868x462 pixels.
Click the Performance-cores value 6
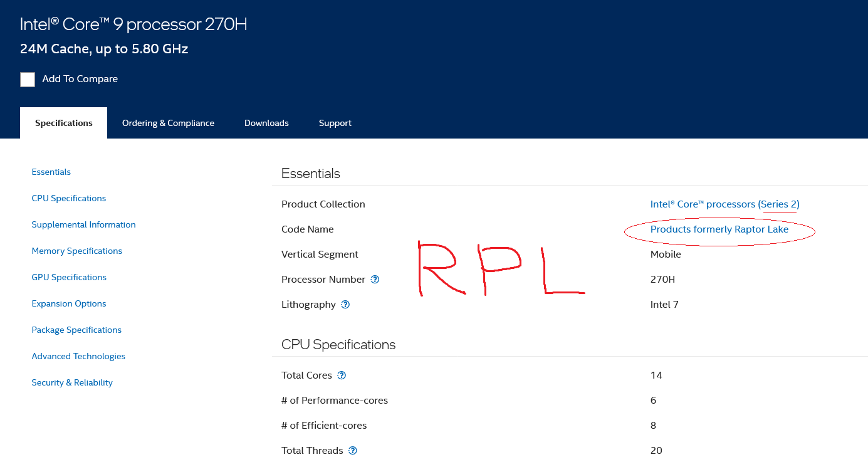pyautogui.click(x=654, y=401)
